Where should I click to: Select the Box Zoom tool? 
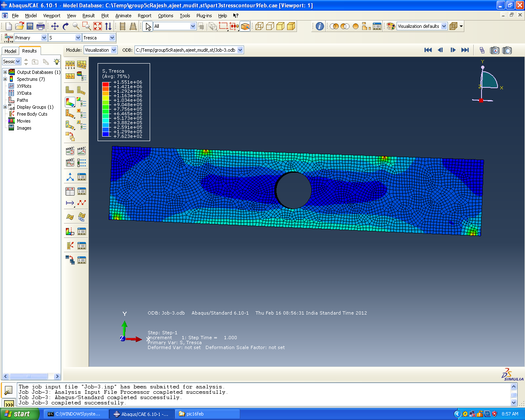tap(87, 26)
